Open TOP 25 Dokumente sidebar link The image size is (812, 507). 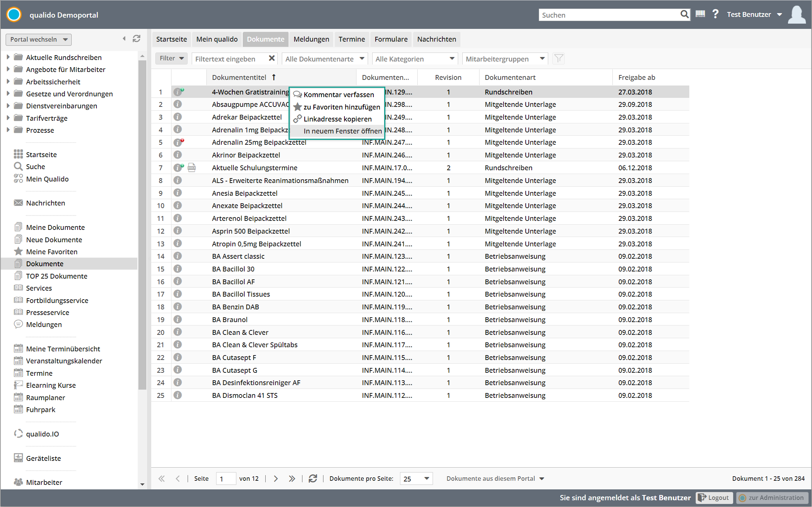[57, 276]
